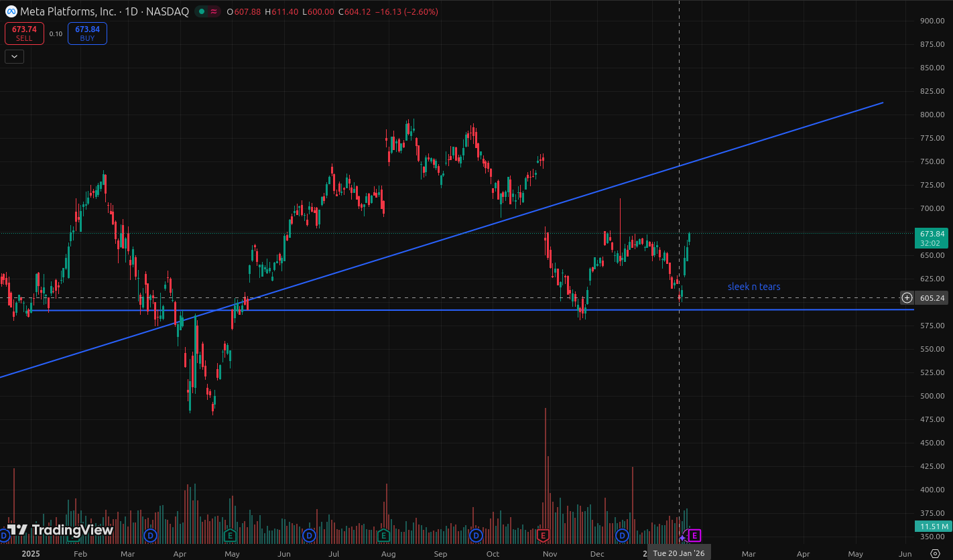Click the 673.84 current price label on scale
The height and width of the screenshot is (560, 953).
pyautogui.click(x=932, y=234)
